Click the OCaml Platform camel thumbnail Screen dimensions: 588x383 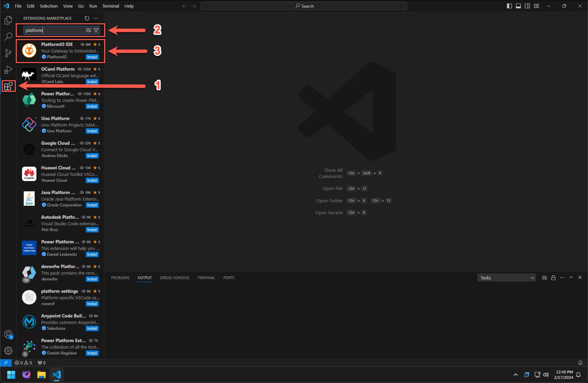click(29, 75)
